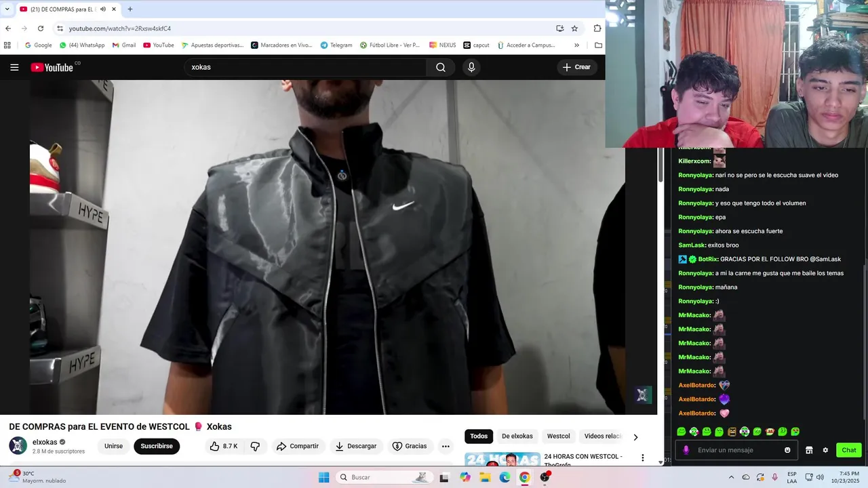Switch to the DE COMPRAS para EL tab
This screenshot has height=488, width=868.
(68, 9)
